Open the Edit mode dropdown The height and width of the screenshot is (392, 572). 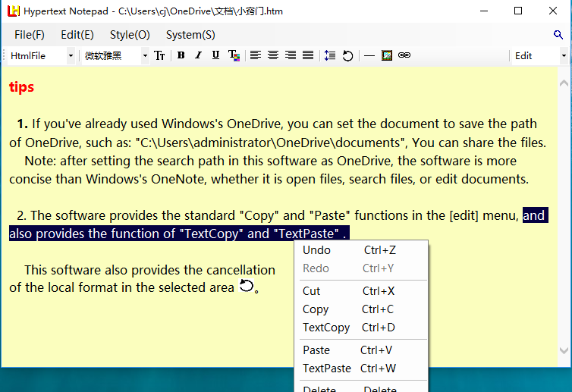[564, 56]
